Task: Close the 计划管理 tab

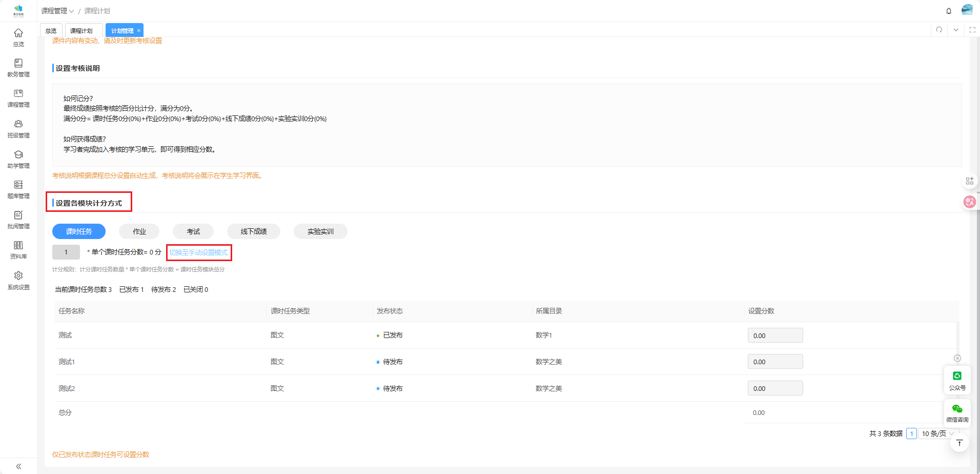Action: pos(138,31)
